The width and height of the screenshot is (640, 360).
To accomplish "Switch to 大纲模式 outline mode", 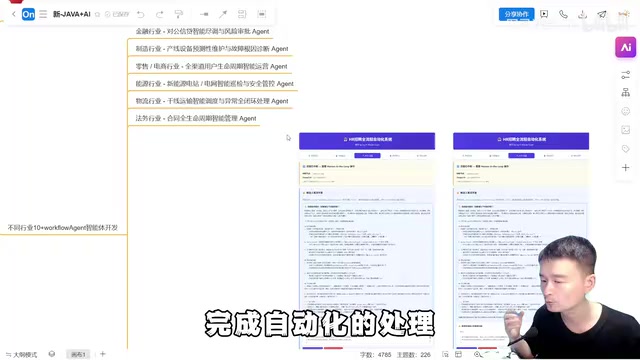I will point(21,354).
